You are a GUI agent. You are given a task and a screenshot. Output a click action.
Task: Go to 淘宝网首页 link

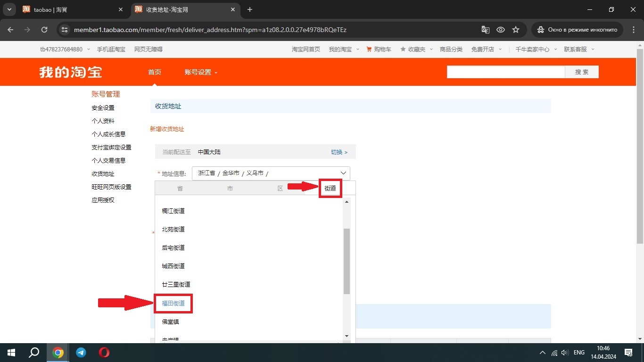tap(306, 49)
